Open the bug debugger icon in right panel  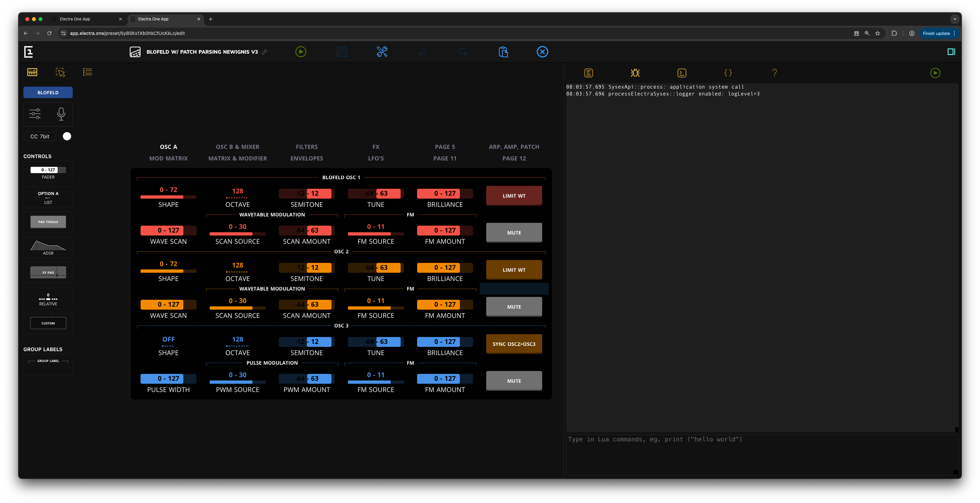click(x=635, y=73)
